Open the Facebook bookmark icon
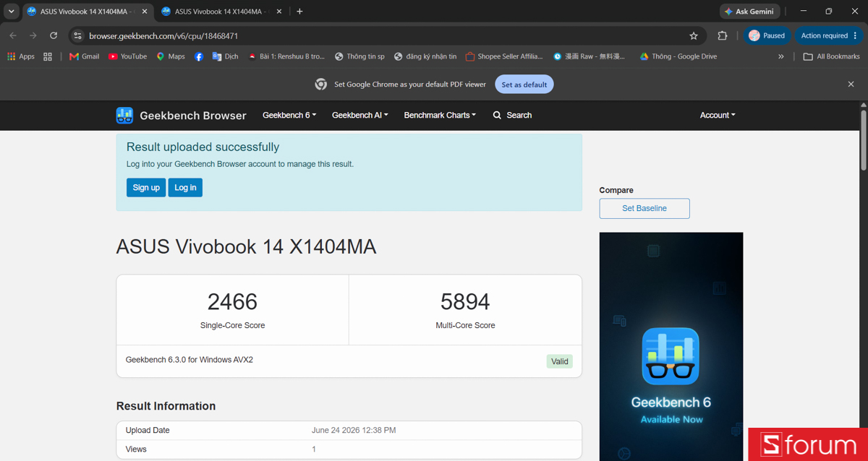This screenshot has width=868, height=461. 199,56
